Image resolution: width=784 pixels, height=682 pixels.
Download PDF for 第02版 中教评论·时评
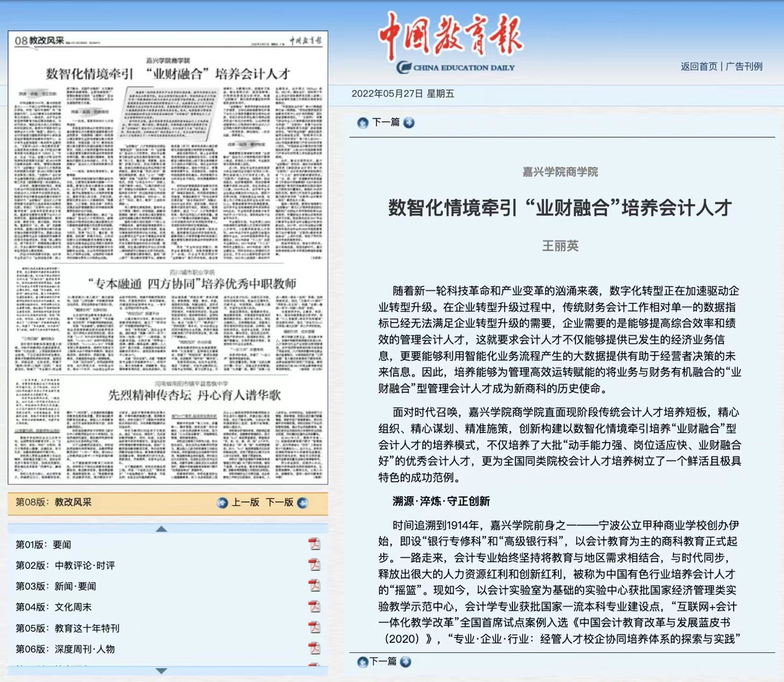tap(314, 565)
